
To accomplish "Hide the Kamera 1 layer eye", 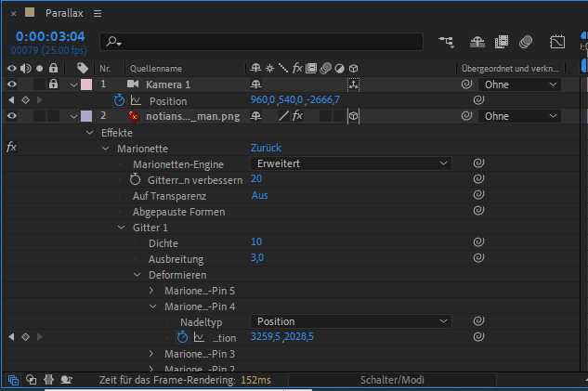I will point(12,85).
